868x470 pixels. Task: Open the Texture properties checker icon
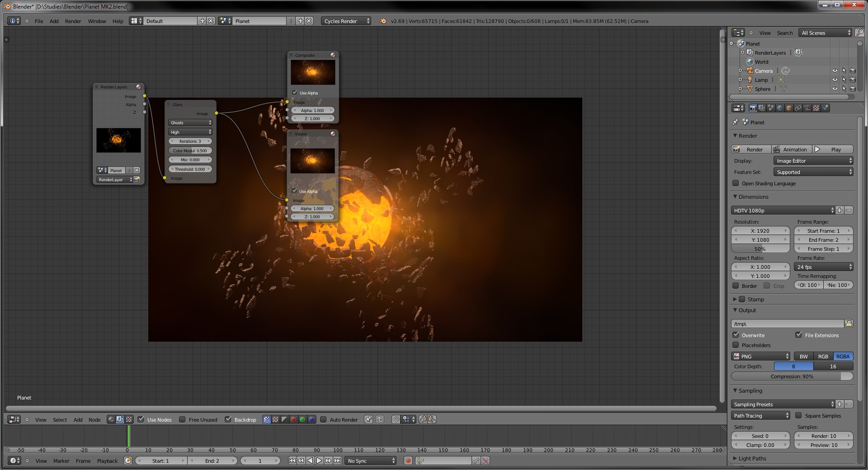click(x=816, y=108)
